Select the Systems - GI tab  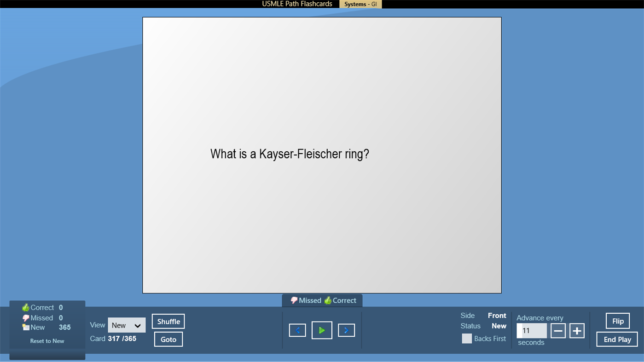coord(360,4)
